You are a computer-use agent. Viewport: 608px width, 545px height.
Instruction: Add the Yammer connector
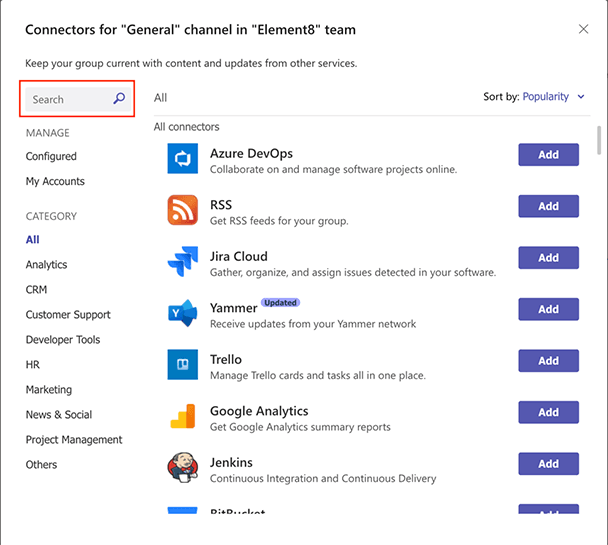point(548,309)
